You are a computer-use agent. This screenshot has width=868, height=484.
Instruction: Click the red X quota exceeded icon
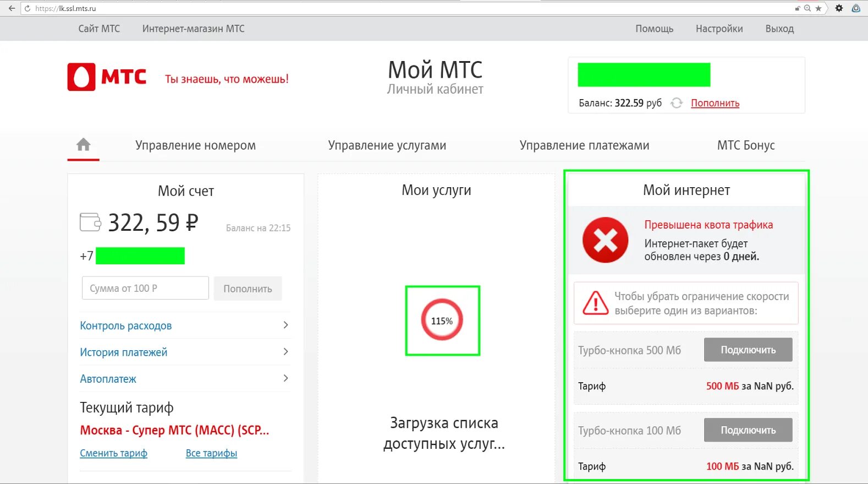point(605,240)
